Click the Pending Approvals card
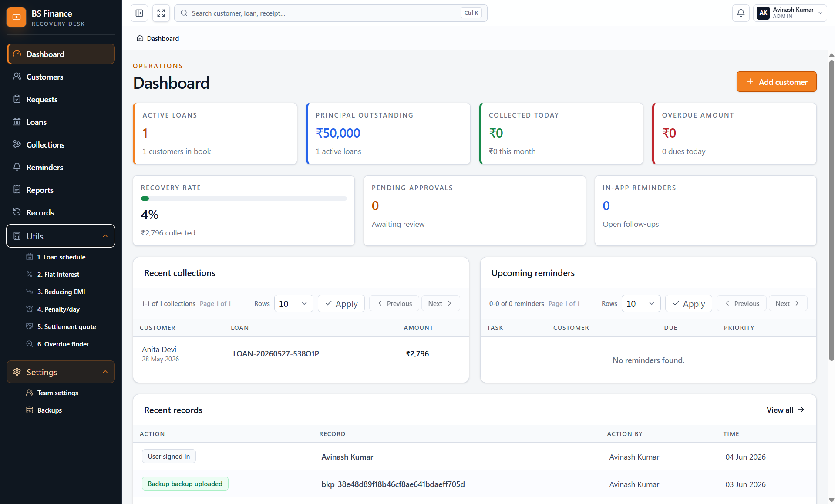 click(x=475, y=211)
